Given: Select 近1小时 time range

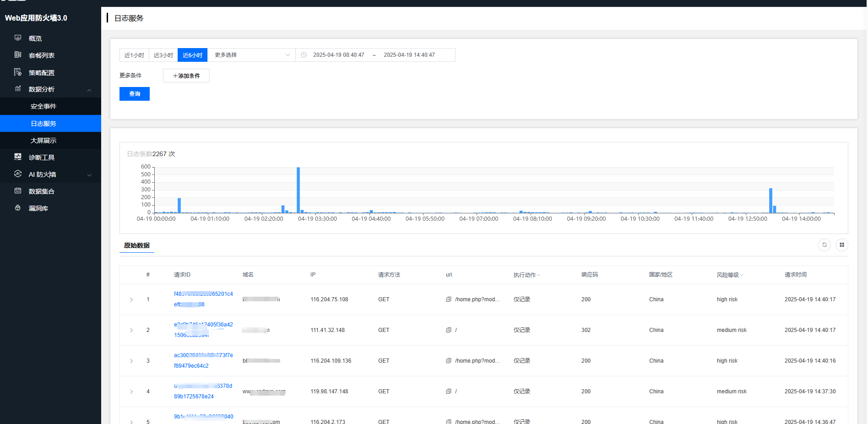Looking at the screenshot, I should click(134, 55).
